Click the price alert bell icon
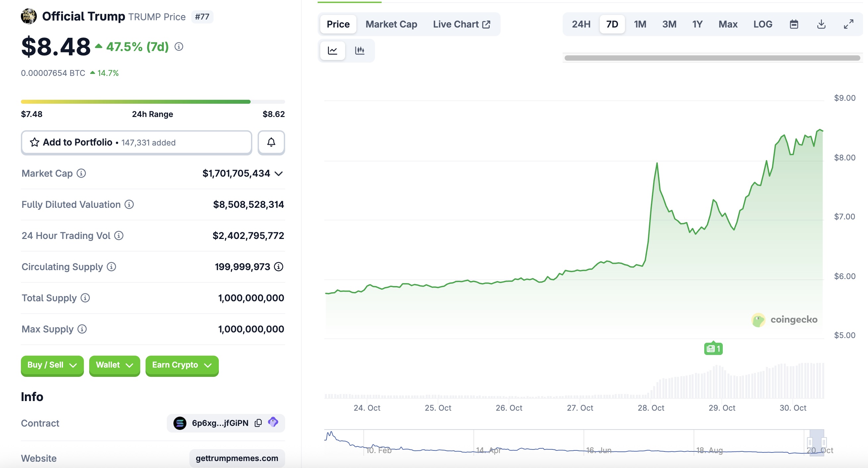Screen dimensions: 868x468 tap(271, 143)
